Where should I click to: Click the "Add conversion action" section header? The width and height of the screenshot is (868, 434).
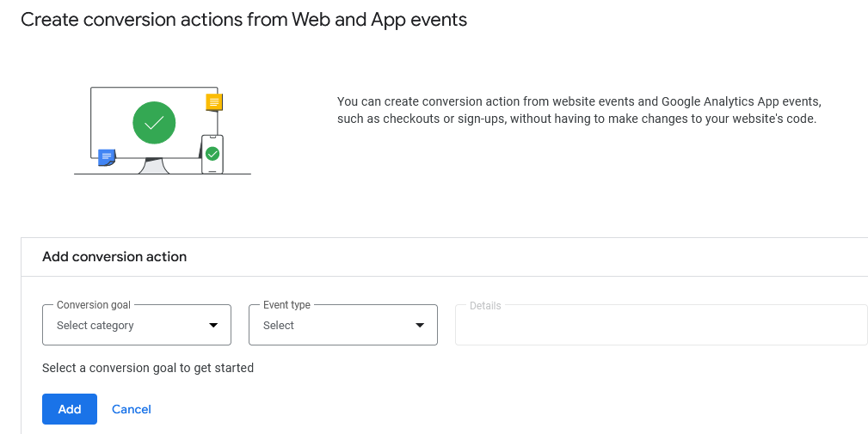[114, 256]
